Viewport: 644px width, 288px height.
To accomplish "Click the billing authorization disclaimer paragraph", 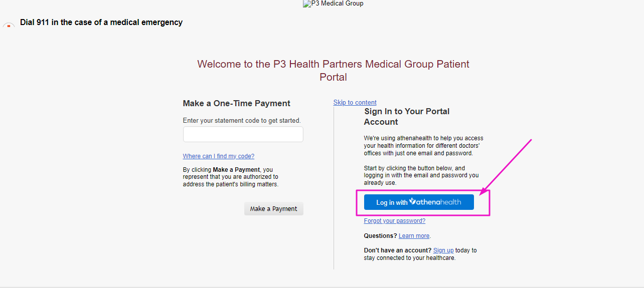I will [231, 177].
